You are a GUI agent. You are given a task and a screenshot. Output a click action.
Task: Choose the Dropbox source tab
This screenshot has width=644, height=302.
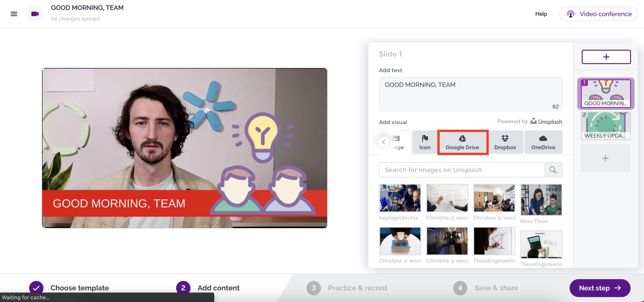pos(505,142)
